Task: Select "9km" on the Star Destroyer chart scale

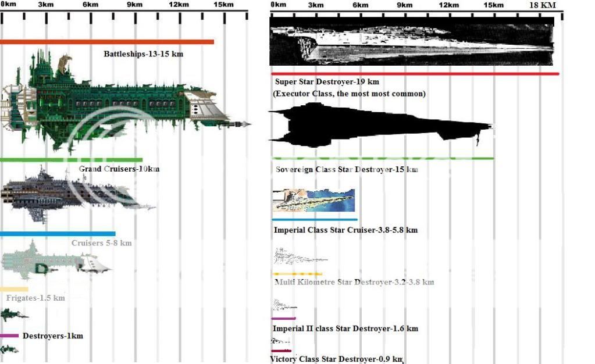Action: coord(404,5)
